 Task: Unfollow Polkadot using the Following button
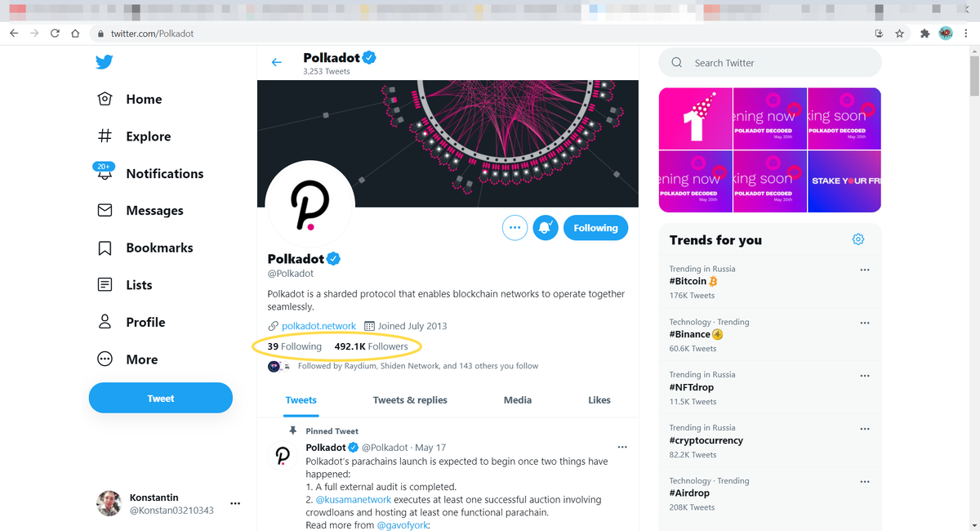(595, 228)
